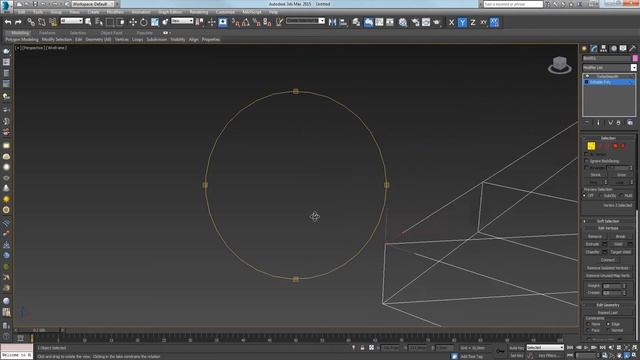Click the Repeat Last button

[x=608, y=313]
